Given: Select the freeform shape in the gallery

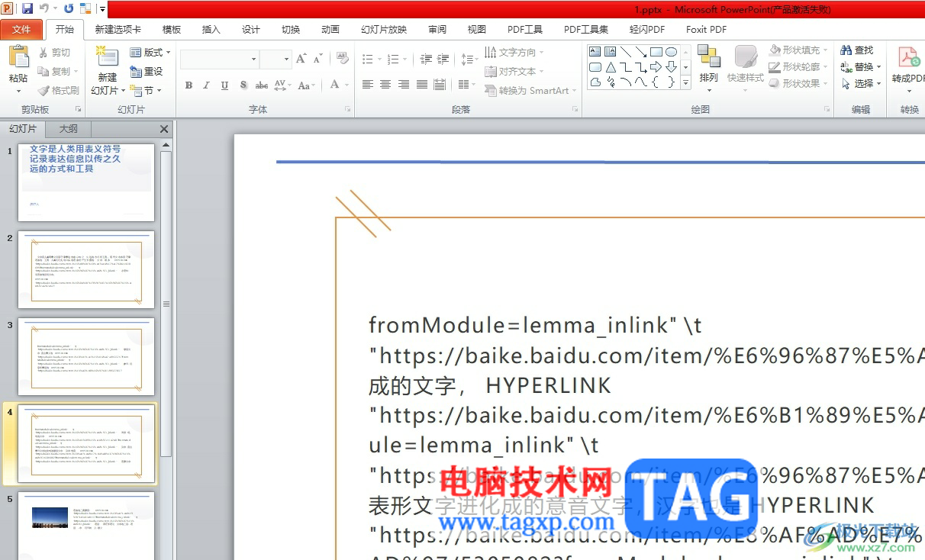Looking at the screenshot, I should coord(595,82).
